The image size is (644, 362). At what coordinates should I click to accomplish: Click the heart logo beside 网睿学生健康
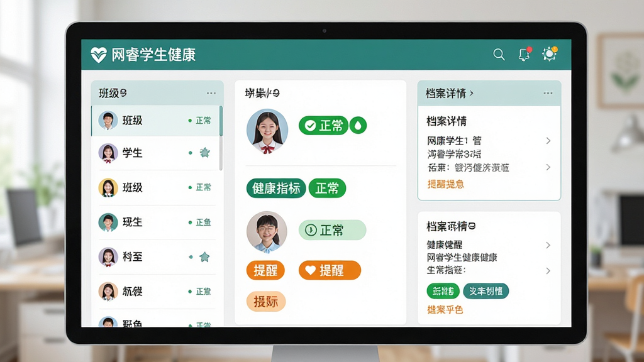(x=99, y=55)
